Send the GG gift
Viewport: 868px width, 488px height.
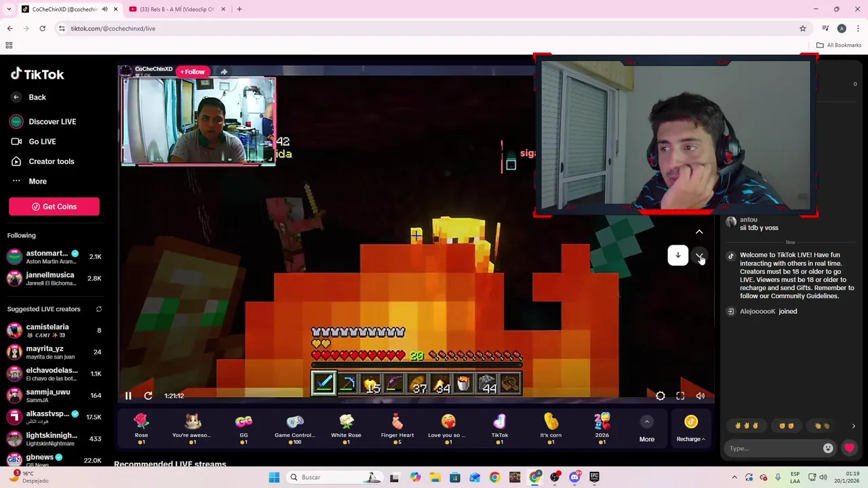(x=243, y=429)
